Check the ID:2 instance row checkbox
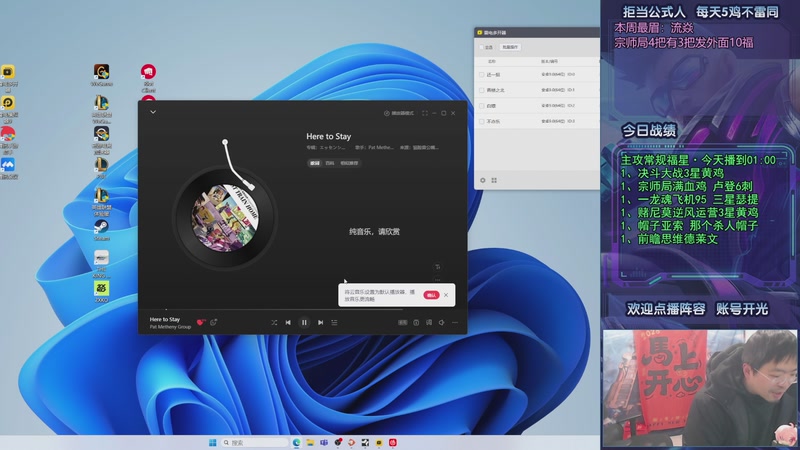Viewport: 800px width, 450px height. (482, 106)
